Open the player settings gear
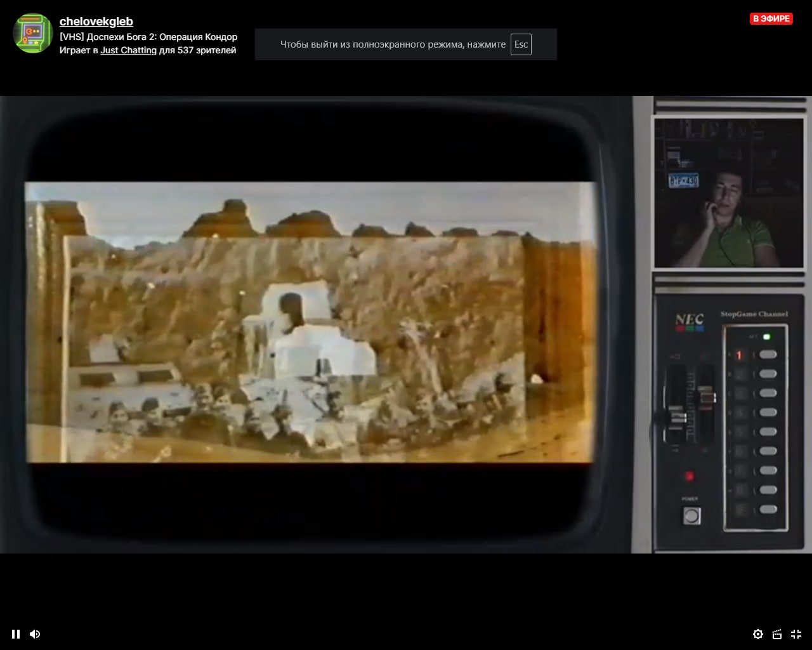The image size is (812, 650). point(758,634)
